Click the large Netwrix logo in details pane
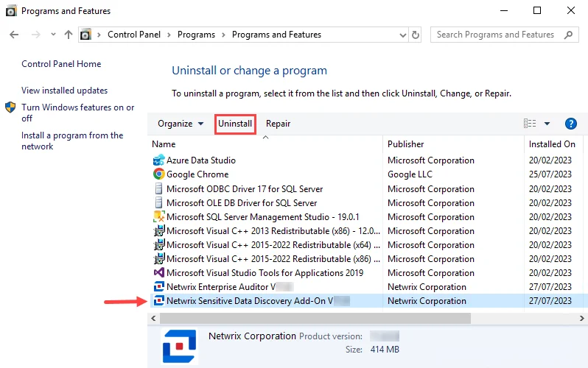This screenshot has width=588, height=368. [x=179, y=346]
